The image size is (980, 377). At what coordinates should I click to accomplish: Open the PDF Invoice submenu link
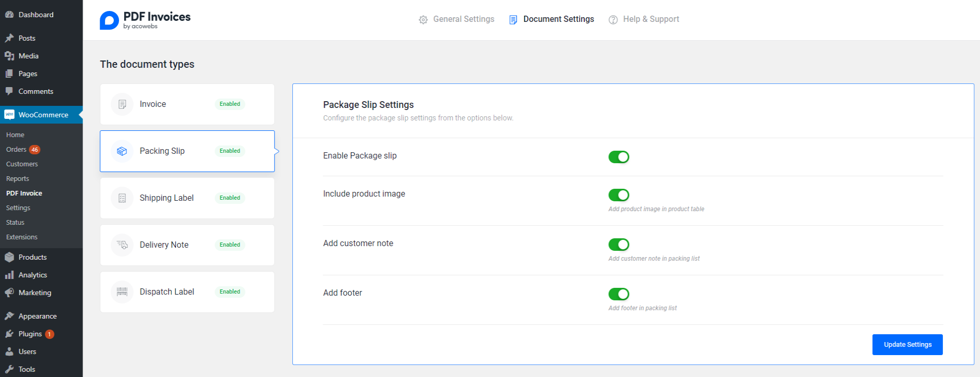(24, 193)
